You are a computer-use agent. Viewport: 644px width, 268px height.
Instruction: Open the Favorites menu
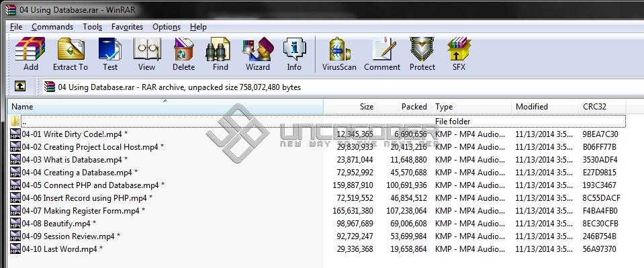coord(127,27)
